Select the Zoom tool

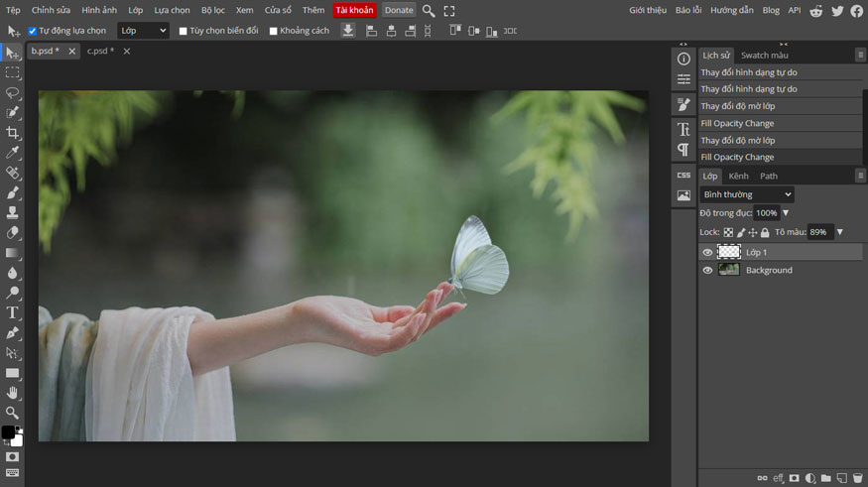pyautogui.click(x=12, y=413)
